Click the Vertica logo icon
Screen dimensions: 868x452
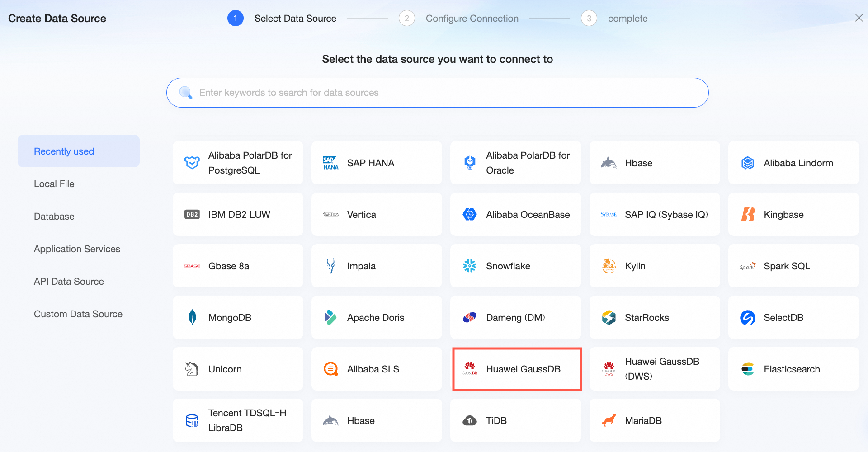coord(331,214)
